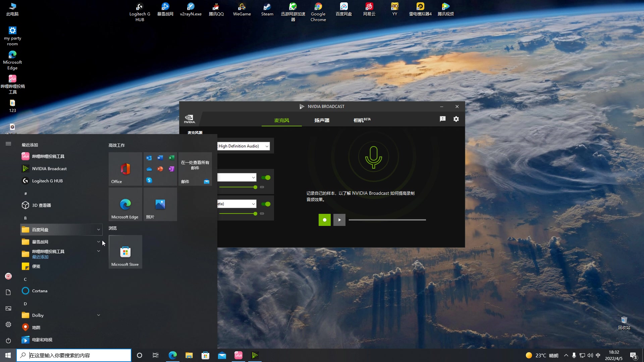644x362 pixels.
Task: Switch to 相机 BETA tab
Action: pos(362,120)
